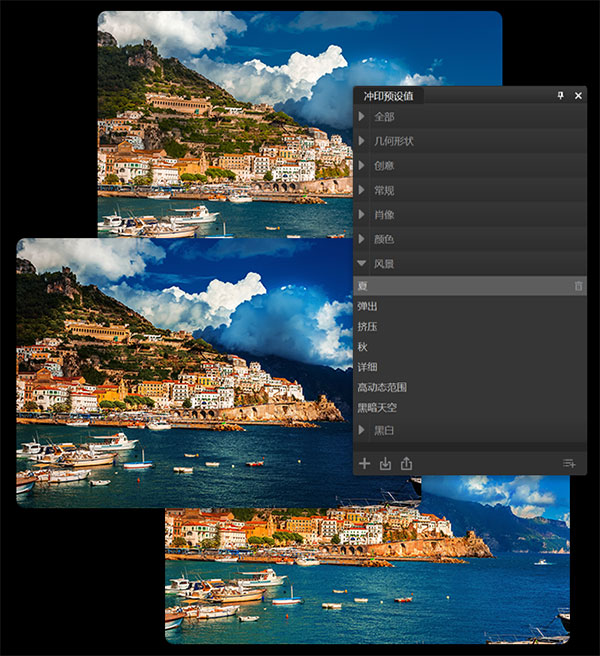600x656 pixels.
Task: Apply the 高动态范围 preset
Action: [x=382, y=387]
